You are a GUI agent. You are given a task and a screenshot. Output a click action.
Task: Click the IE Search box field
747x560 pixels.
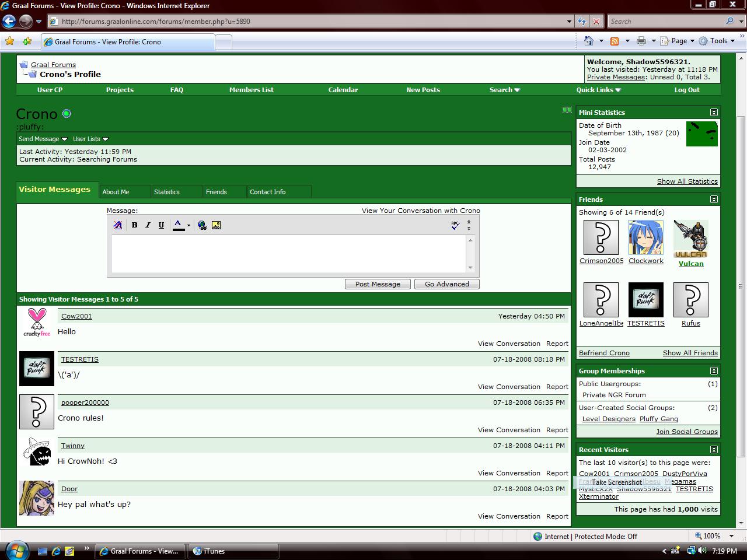tap(665, 22)
